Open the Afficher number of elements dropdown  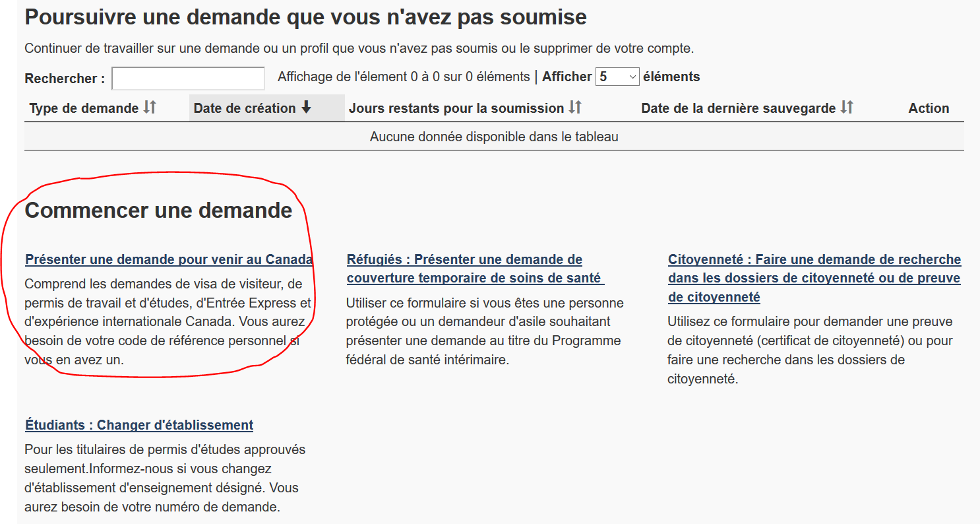(x=617, y=77)
